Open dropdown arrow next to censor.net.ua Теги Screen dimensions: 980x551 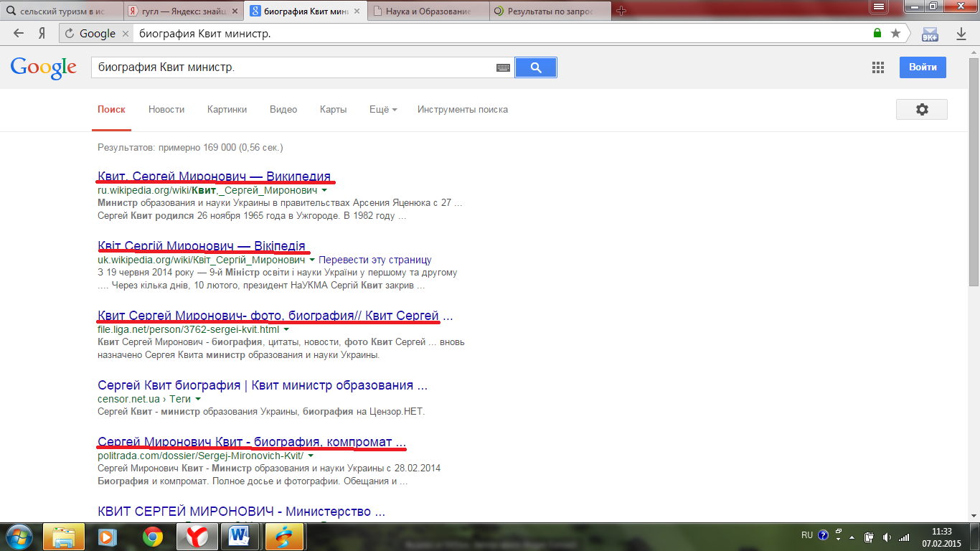(x=198, y=399)
